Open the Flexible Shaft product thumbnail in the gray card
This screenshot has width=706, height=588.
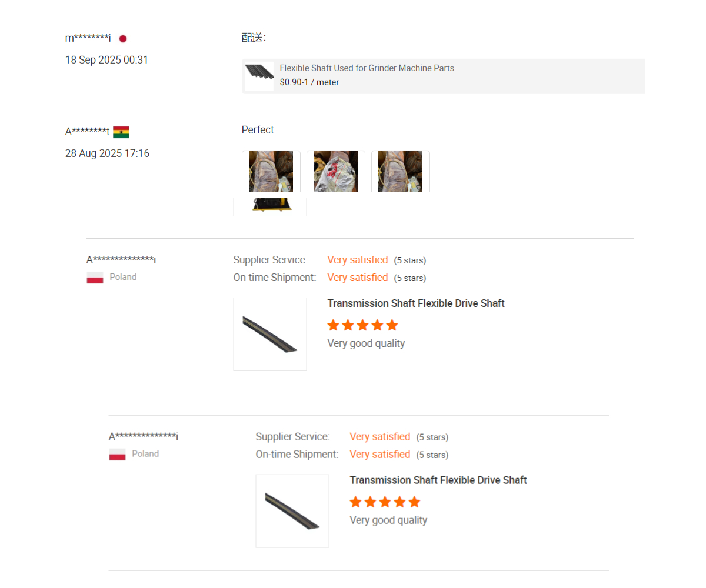(x=259, y=76)
